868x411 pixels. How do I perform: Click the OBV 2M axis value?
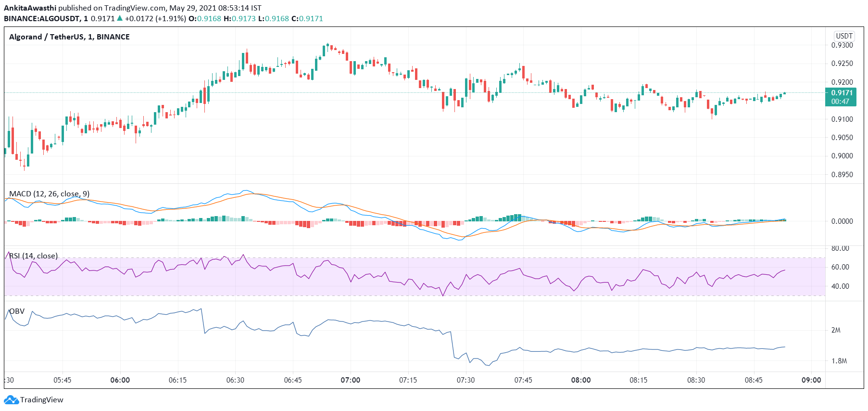(836, 330)
